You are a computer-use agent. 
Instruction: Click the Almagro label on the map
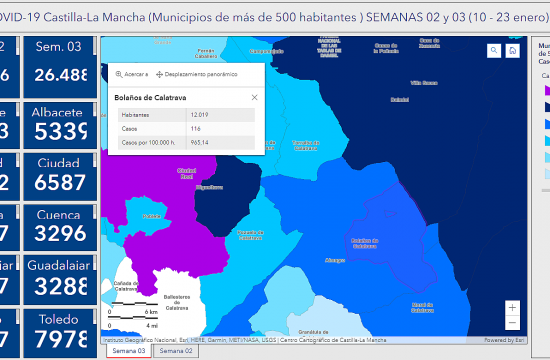(335, 260)
